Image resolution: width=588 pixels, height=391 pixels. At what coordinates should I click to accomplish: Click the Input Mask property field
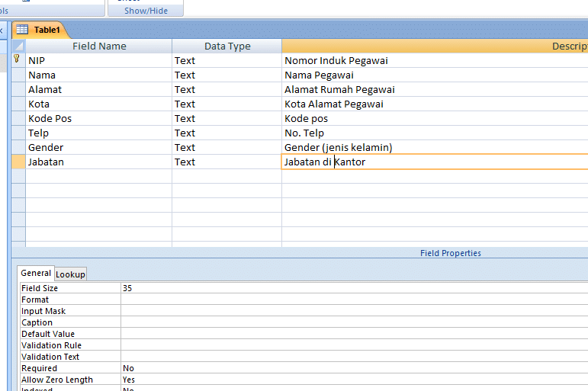[351, 311]
